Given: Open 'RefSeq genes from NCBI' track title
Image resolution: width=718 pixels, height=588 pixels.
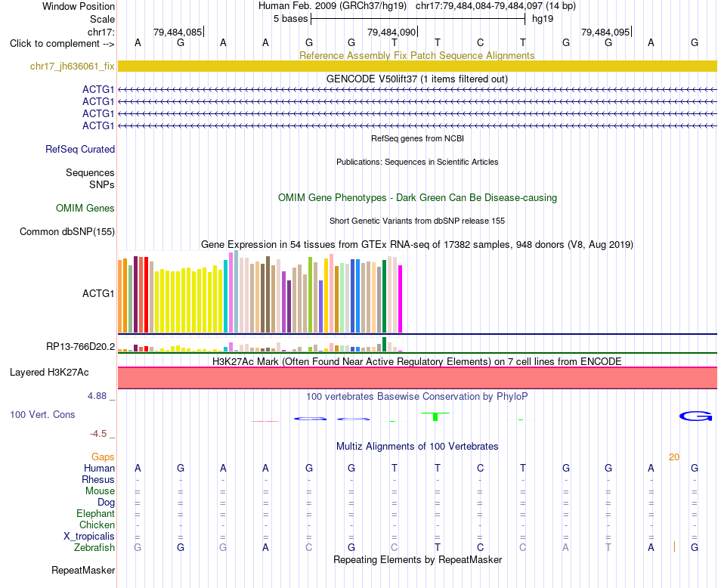Looking at the screenshot, I should click(x=417, y=138).
